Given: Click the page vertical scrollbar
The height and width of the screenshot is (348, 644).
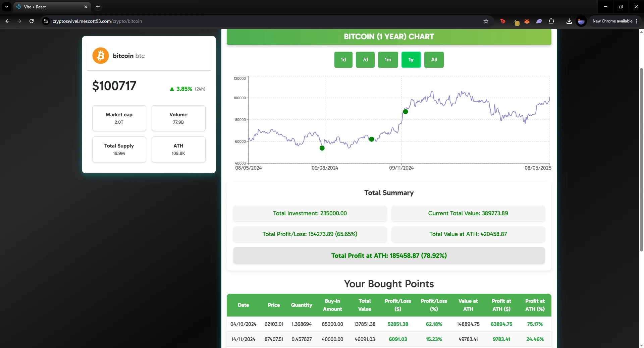Looking at the screenshot, I should pyautogui.click(x=641, y=159).
